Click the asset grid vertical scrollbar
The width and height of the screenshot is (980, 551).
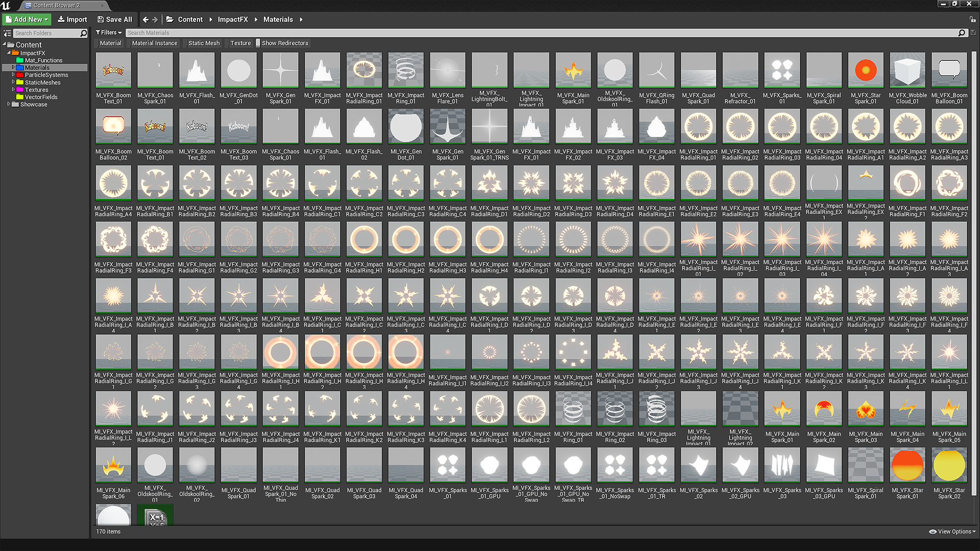click(974, 272)
